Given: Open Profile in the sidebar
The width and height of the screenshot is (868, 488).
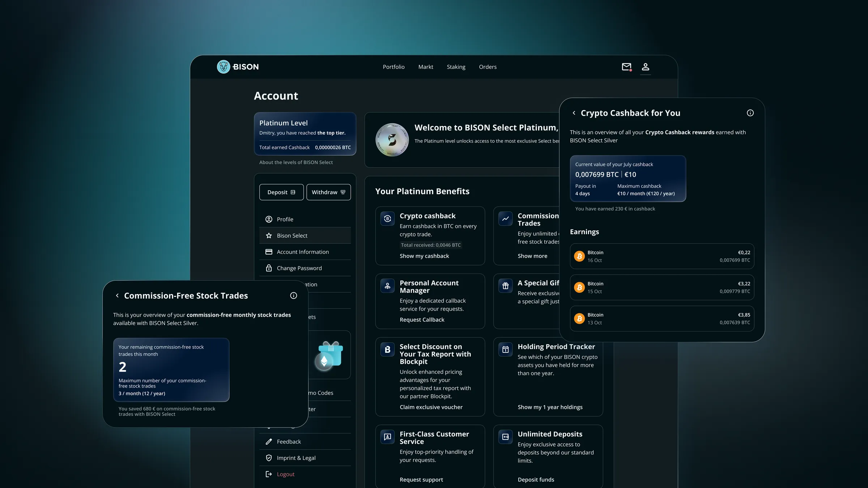Looking at the screenshot, I should click(x=305, y=219).
